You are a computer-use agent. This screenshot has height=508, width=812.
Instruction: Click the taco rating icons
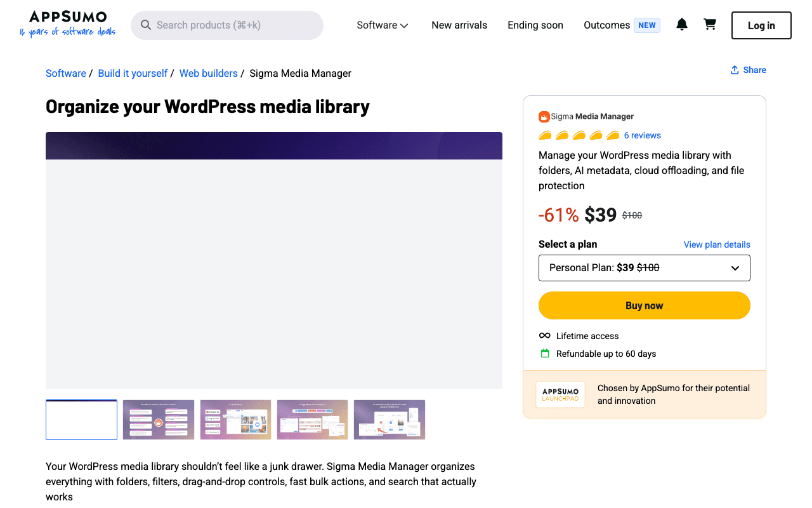coord(579,135)
